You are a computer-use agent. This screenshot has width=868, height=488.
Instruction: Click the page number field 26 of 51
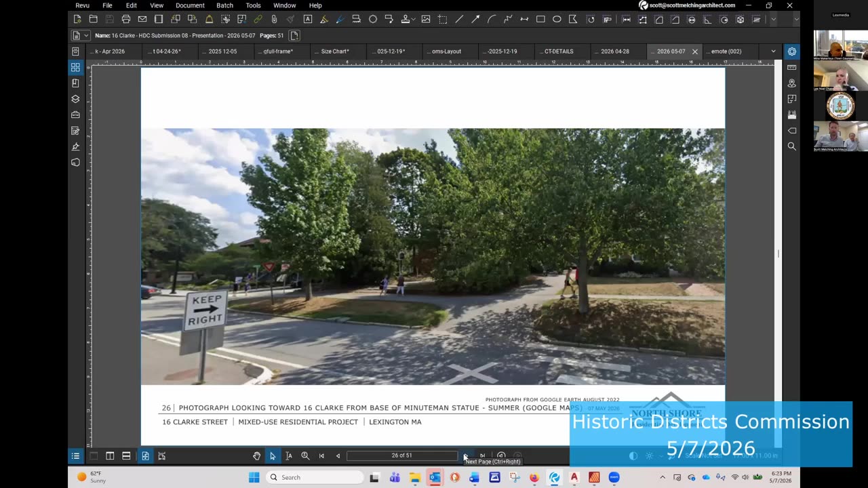[401, 455]
